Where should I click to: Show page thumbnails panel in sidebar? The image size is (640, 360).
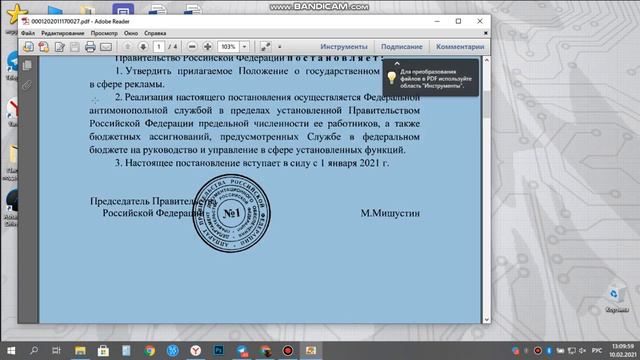click(27, 65)
